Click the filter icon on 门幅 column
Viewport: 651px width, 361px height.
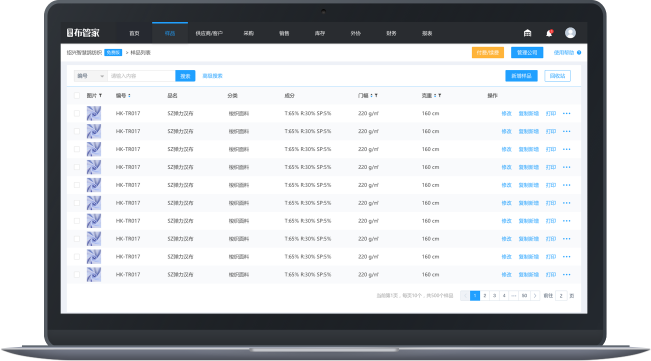point(376,96)
